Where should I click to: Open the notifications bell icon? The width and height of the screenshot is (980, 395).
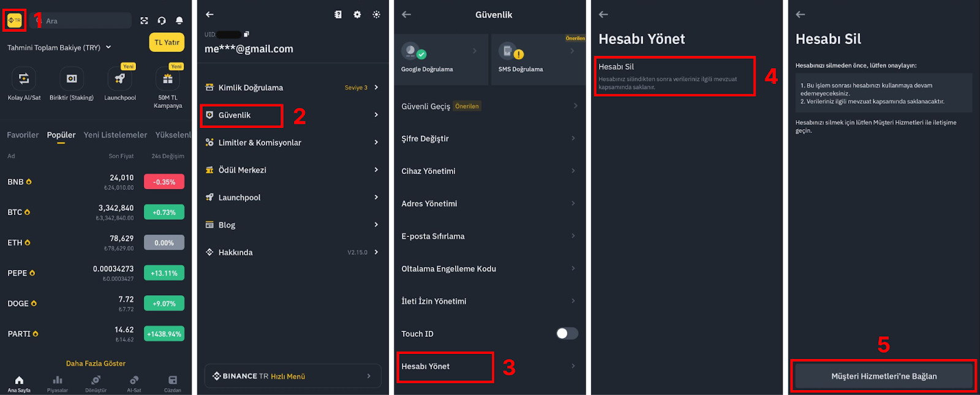tap(178, 20)
